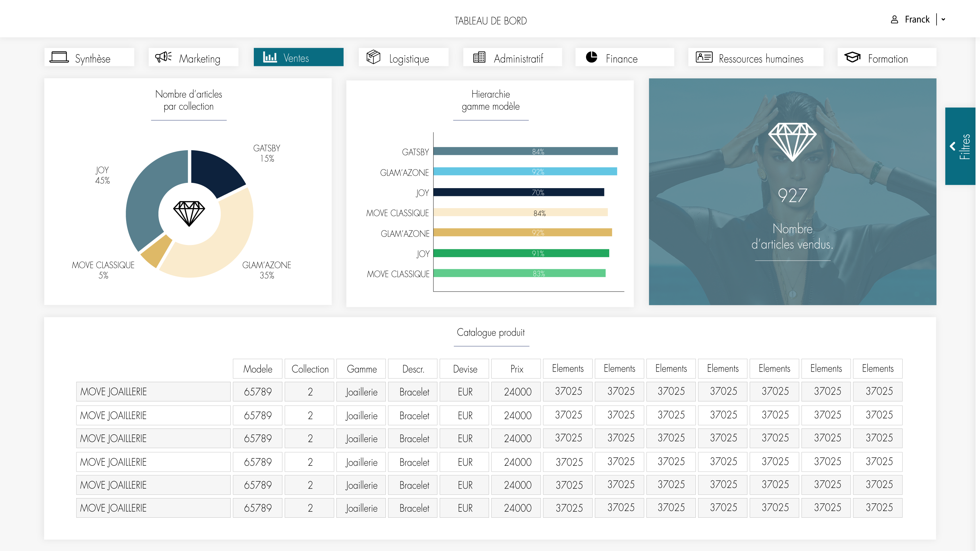The width and height of the screenshot is (980, 551).
Task: Expand the Filtres side panel
Action: [x=960, y=146]
